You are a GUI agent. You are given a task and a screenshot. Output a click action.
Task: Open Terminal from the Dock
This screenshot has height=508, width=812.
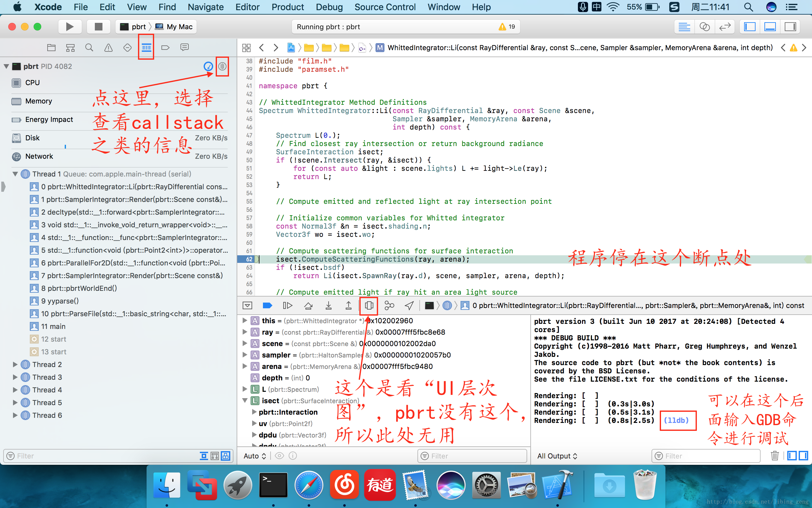(x=273, y=485)
